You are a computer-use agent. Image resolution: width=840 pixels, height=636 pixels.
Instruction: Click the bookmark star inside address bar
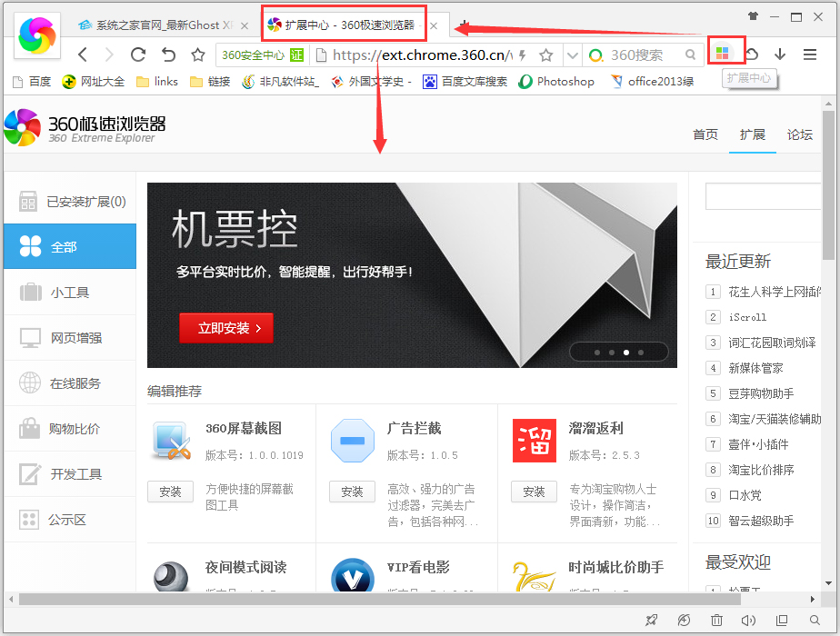pos(545,55)
